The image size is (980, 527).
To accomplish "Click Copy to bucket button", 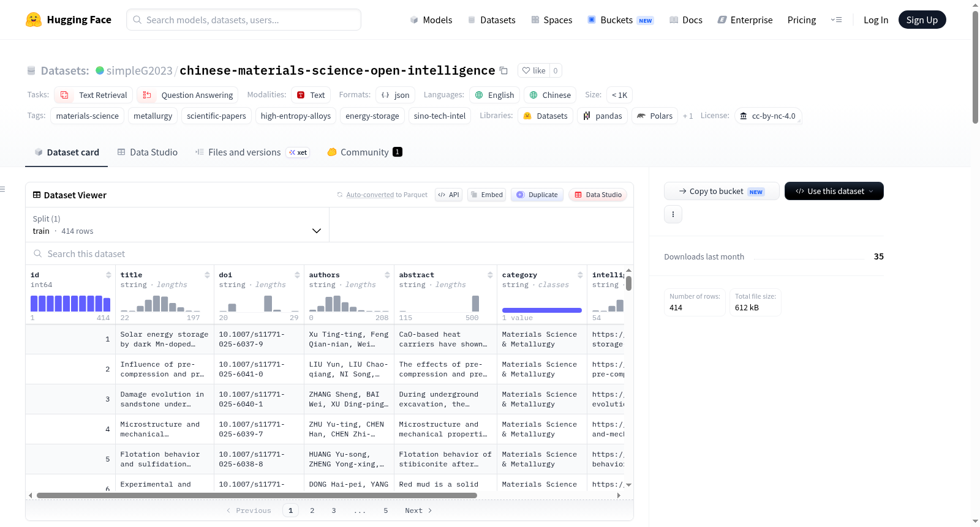I will click(x=722, y=191).
